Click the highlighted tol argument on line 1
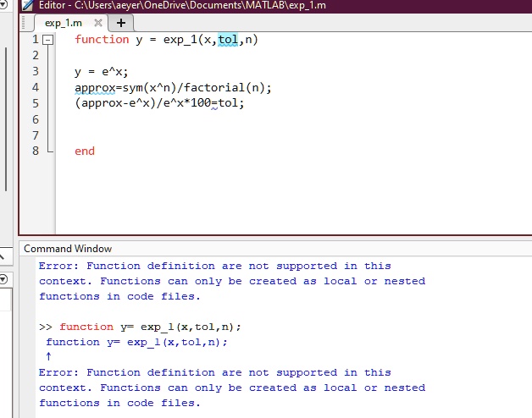The height and width of the screenshot is (418, 532). [x=228, y=40]
